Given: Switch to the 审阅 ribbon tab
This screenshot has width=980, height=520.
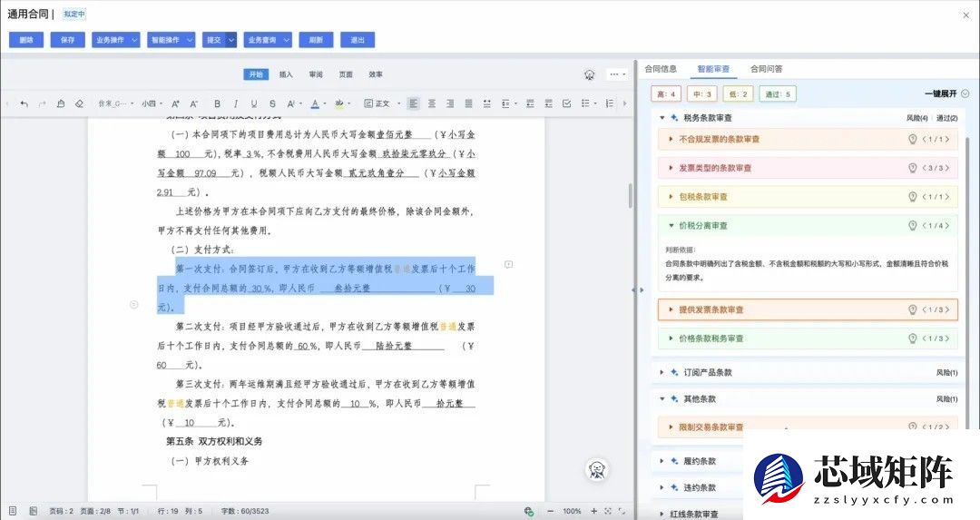Looking at the screenshot, I should [316, 74].
